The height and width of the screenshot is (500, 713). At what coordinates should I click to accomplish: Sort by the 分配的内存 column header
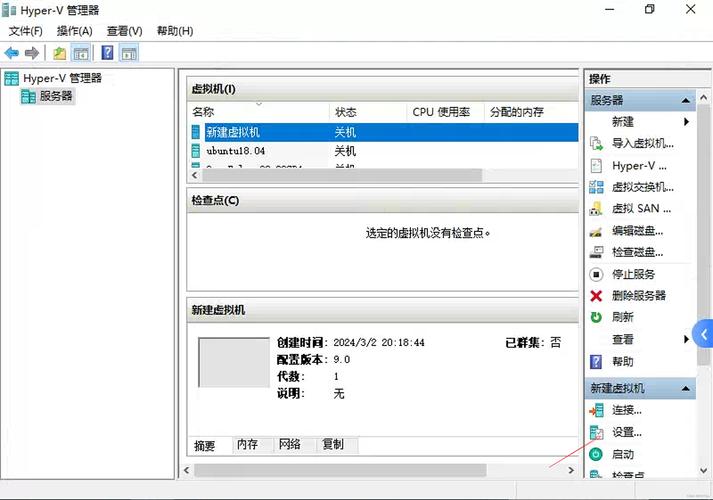[531, 112]
